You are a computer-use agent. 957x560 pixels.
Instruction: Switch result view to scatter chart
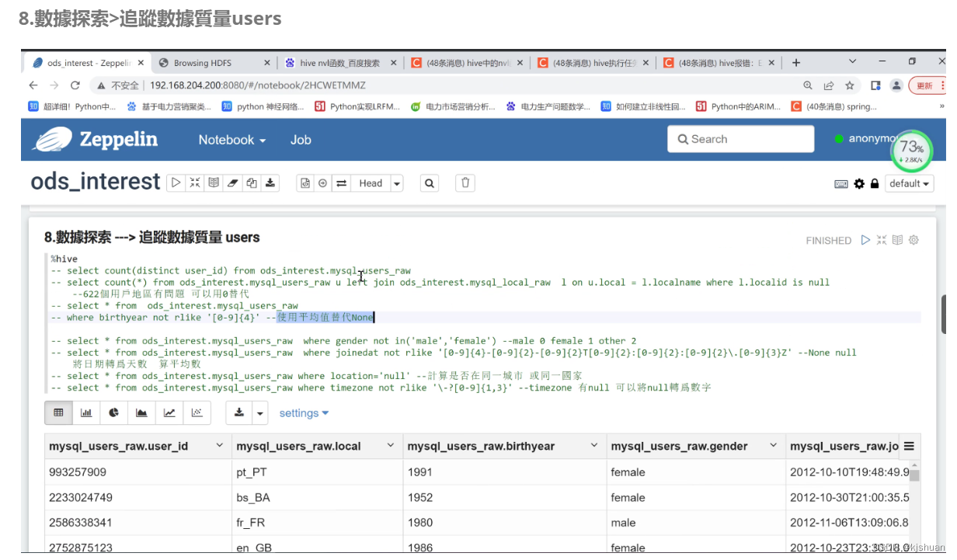197,413
